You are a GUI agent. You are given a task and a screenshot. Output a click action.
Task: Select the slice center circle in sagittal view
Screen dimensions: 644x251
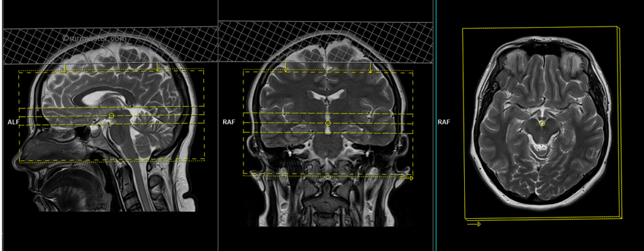click(111, 116)
